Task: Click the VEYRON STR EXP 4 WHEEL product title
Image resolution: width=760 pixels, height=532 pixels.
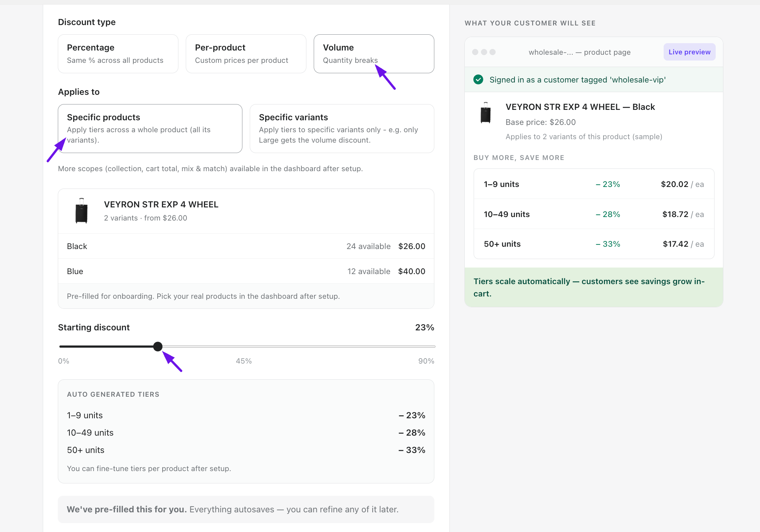Action: (161, 204)
